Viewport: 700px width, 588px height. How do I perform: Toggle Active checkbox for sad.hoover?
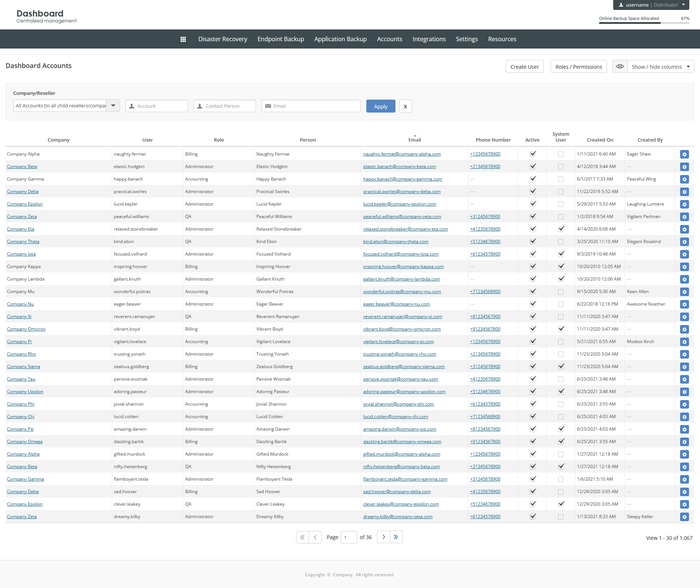[x=532, y=492]
